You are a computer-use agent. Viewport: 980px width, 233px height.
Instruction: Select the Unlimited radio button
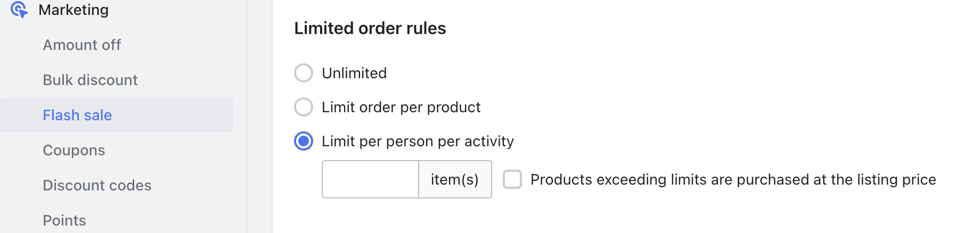tap(304, 73)
